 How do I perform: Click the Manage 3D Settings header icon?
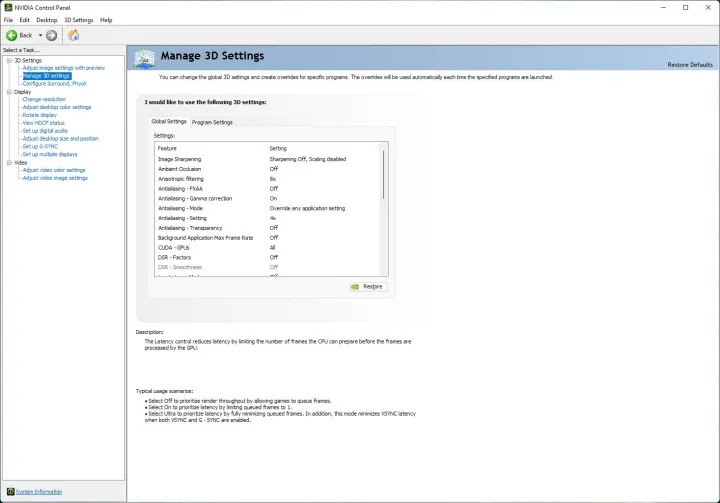[x=144, y=58]
